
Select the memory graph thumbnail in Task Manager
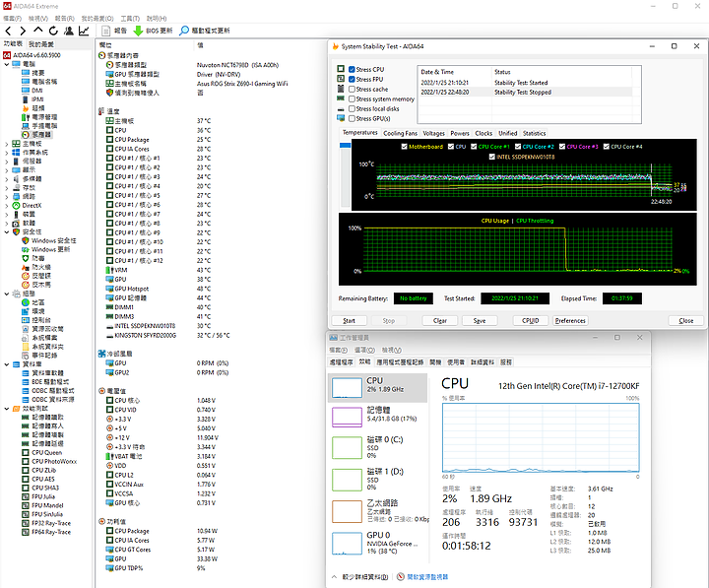(x=347, y=417)
